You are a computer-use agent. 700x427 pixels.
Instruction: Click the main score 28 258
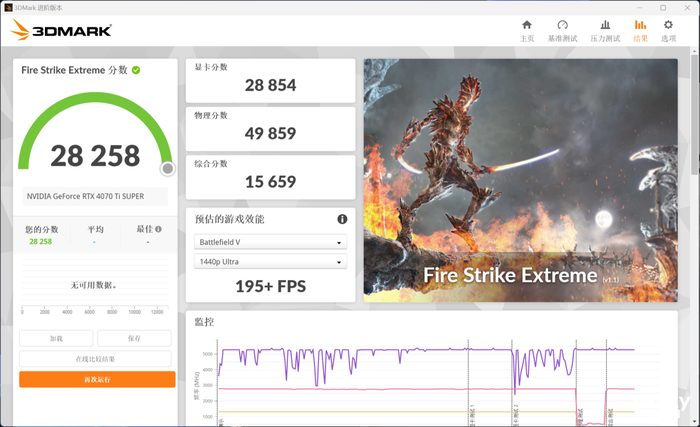pyautogui.click(x=95, y=156)
